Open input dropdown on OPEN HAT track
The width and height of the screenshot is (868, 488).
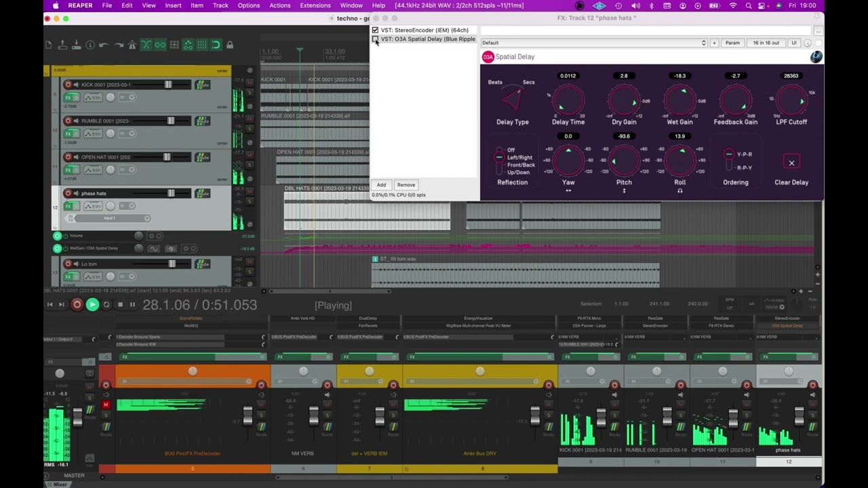click(x=127, y=169)
